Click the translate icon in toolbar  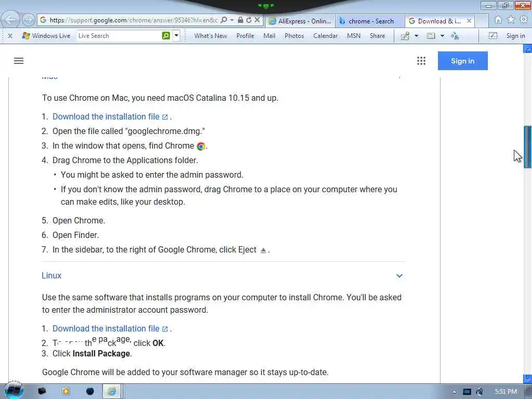pos(455,36)
